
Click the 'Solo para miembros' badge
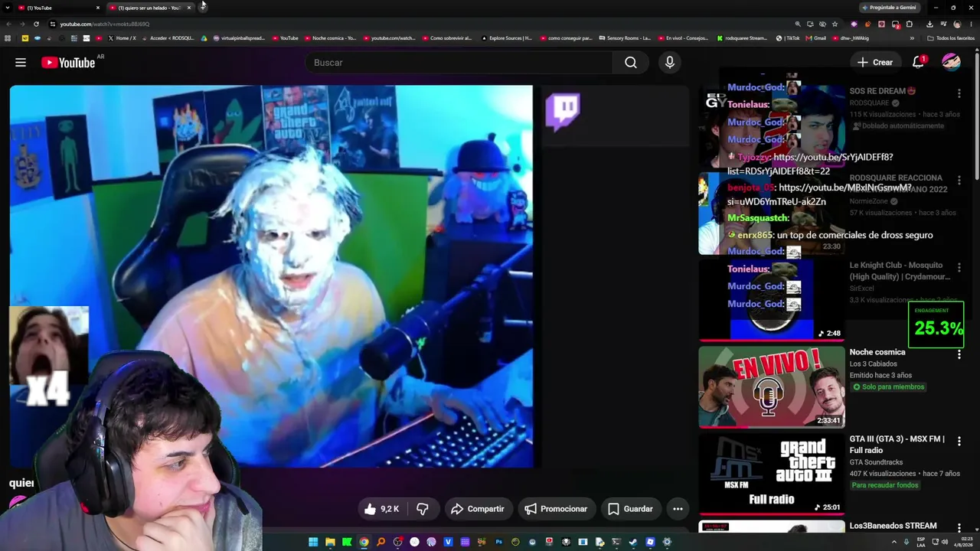(888, 387)
